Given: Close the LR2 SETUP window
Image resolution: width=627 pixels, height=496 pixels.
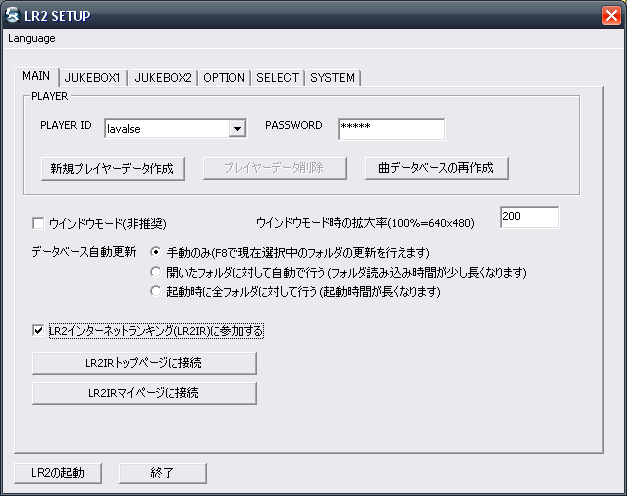Looking at the screenshot, I should click(x=609, y=15).
